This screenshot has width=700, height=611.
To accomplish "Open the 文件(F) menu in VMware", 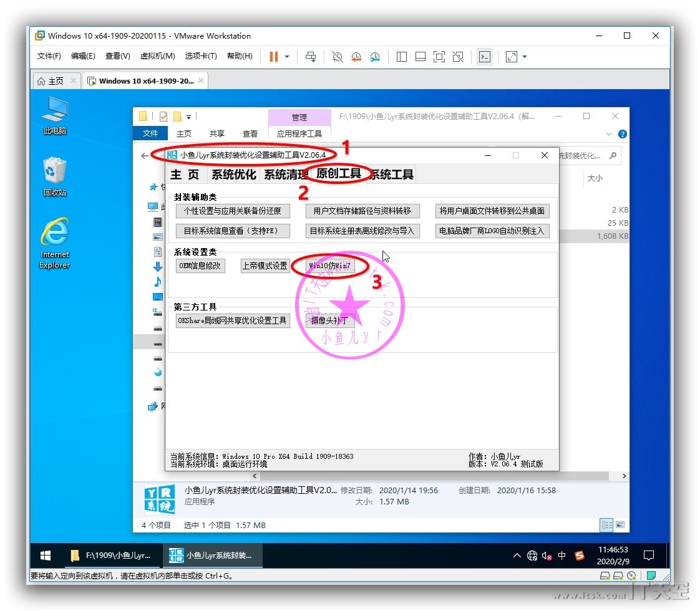I will pos(49,56).
